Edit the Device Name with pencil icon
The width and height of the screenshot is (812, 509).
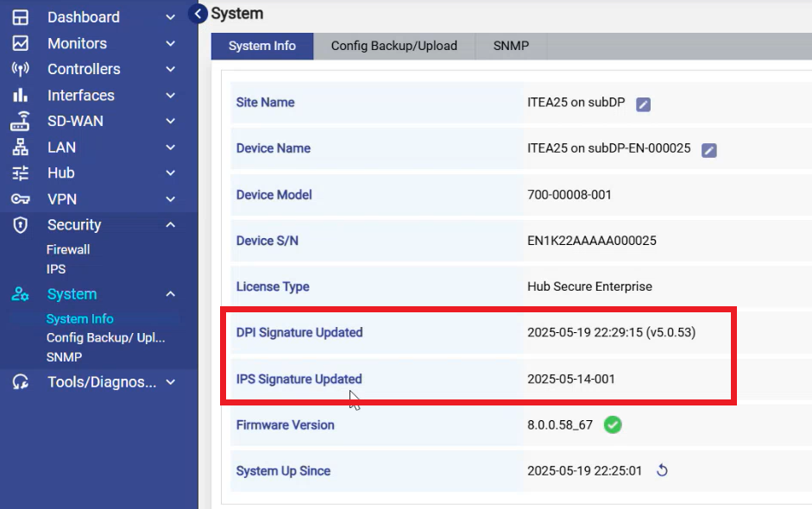click(x=708, y=150)
